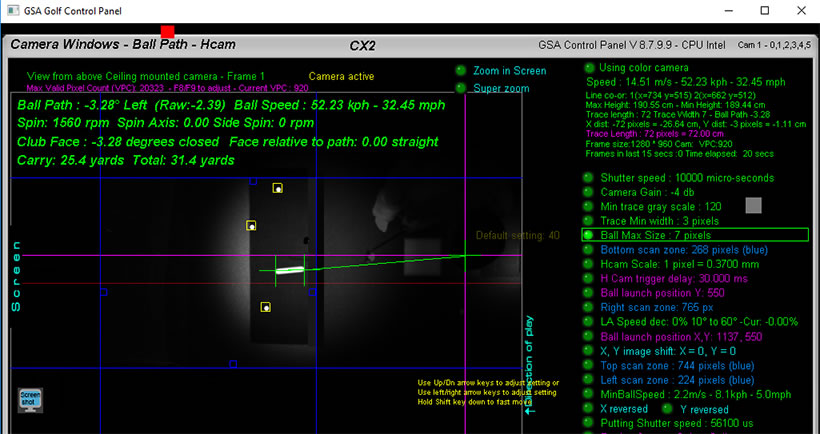The height and width of the screenshot is (434, 820).
Task: Select LA Speed dec setting
Action: coord(589,322)
